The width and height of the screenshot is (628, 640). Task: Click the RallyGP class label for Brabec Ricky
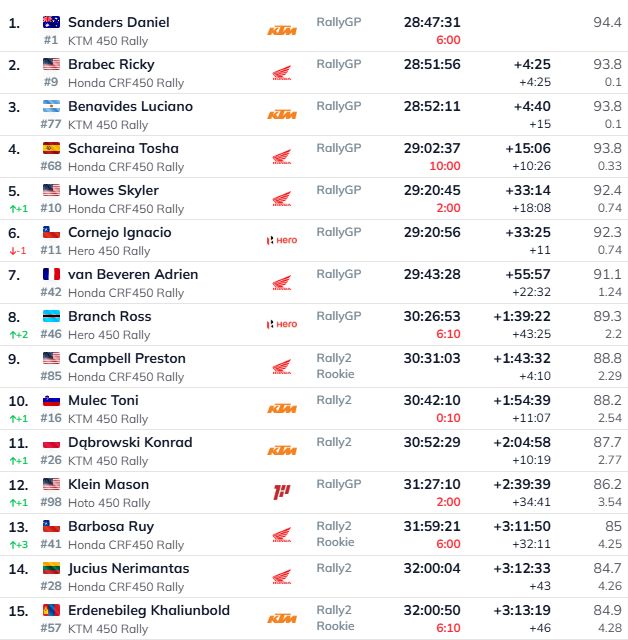(338, 64)
